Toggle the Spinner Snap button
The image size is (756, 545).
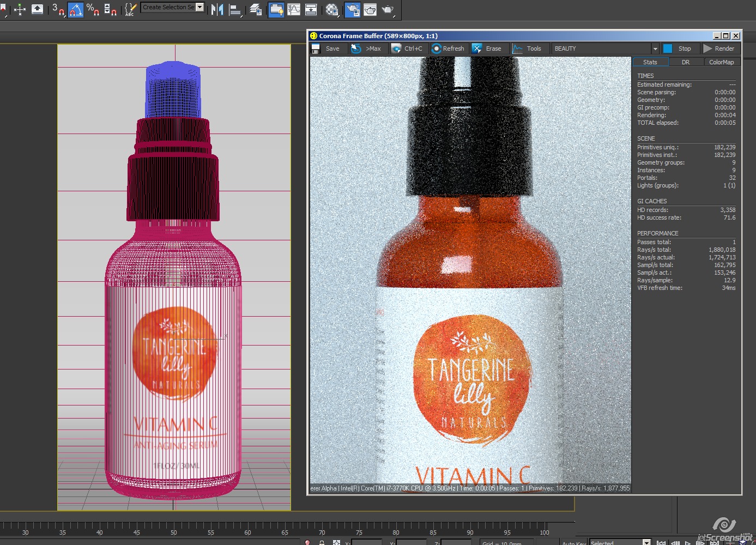pos(111,9)
